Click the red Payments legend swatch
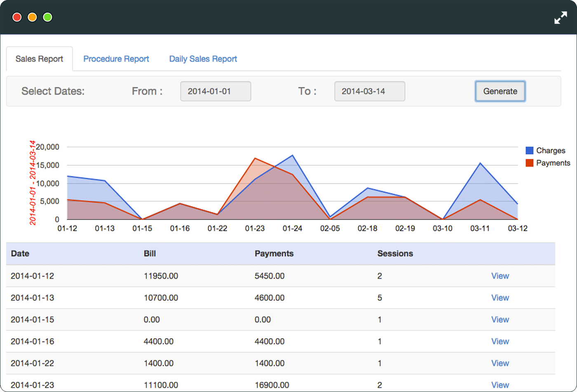Image resolution: width=577 pixels, height=392 pixels. point(530,163)
